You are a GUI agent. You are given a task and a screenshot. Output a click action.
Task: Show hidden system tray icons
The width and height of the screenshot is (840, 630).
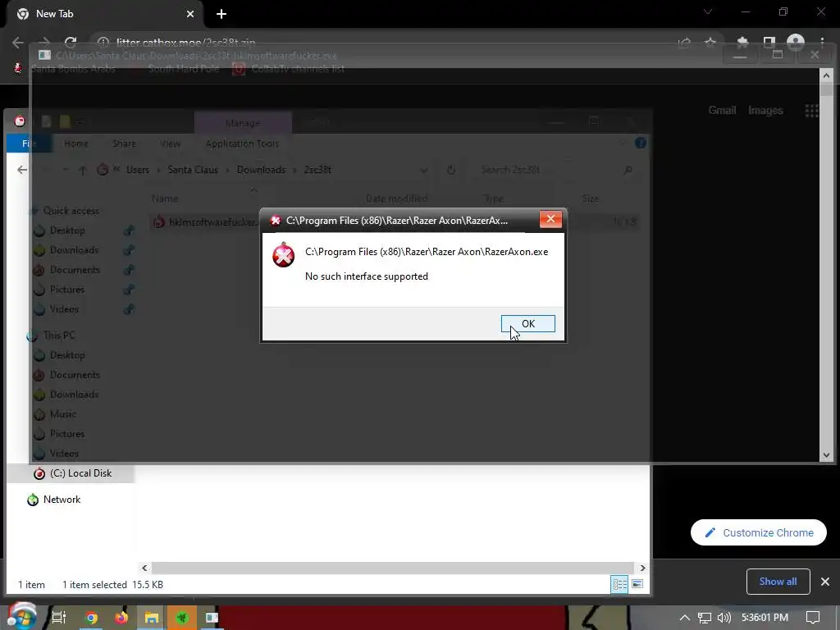pyautogui.click(x=685, y=618)
